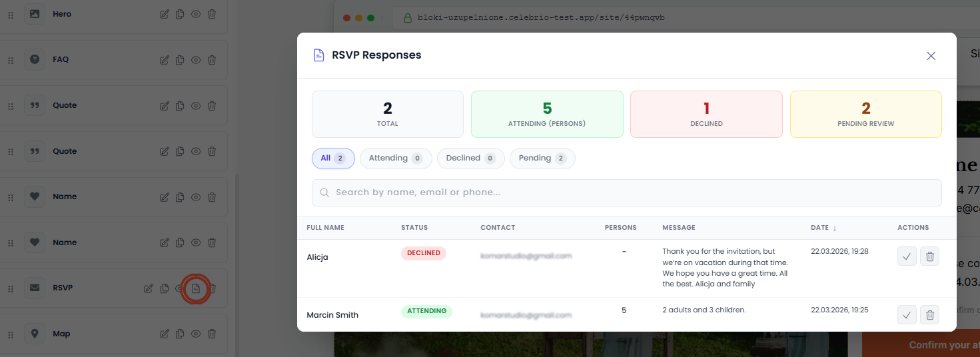Click the Pending Review summary card
Image resolution: width=980 pixels, height=357 pixels.
pos(865,114)
